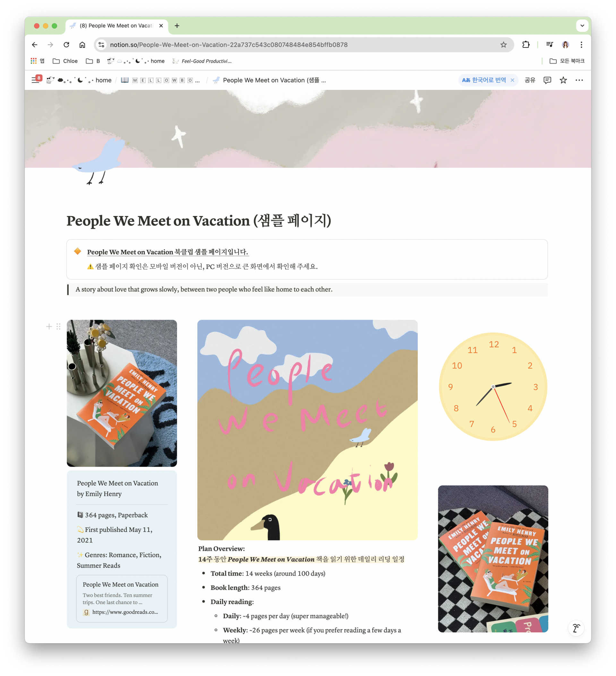Open the Chloe bookmarks folder
This screenshot has width=616, height=676.
(65, 61)
